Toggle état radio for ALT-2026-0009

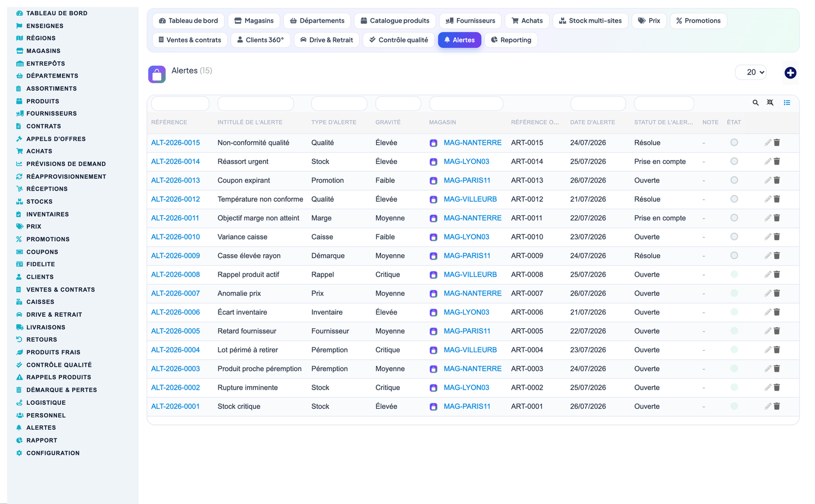tap(734, 255)
